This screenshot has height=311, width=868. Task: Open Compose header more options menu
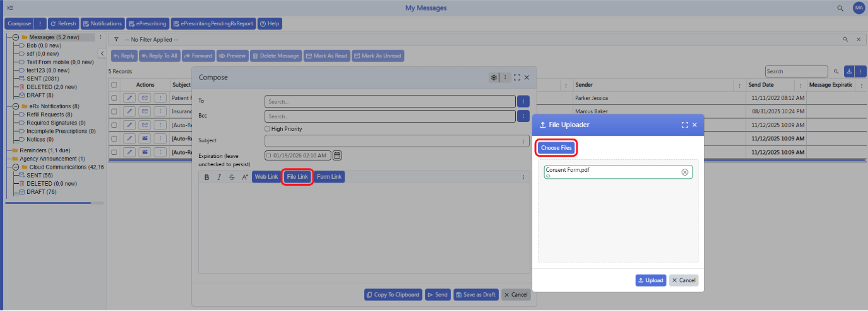[x=505, y=77]
